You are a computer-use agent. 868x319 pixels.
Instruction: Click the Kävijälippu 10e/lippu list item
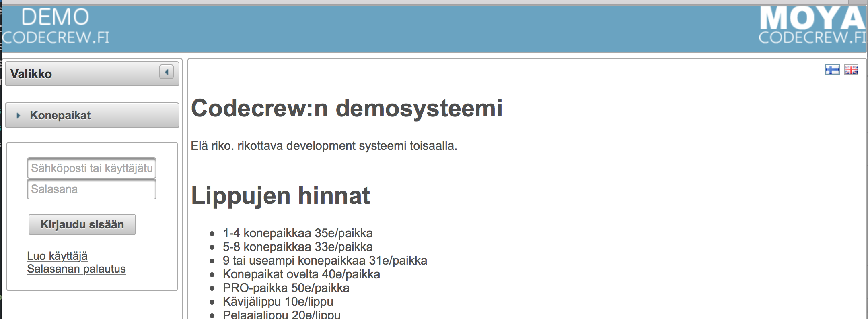point(278,302)
